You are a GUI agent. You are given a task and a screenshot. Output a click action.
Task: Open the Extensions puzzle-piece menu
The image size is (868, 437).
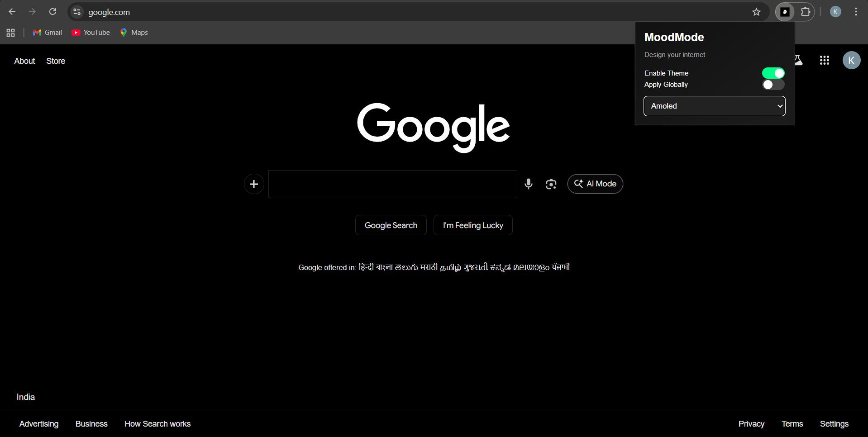coord(806,12)
